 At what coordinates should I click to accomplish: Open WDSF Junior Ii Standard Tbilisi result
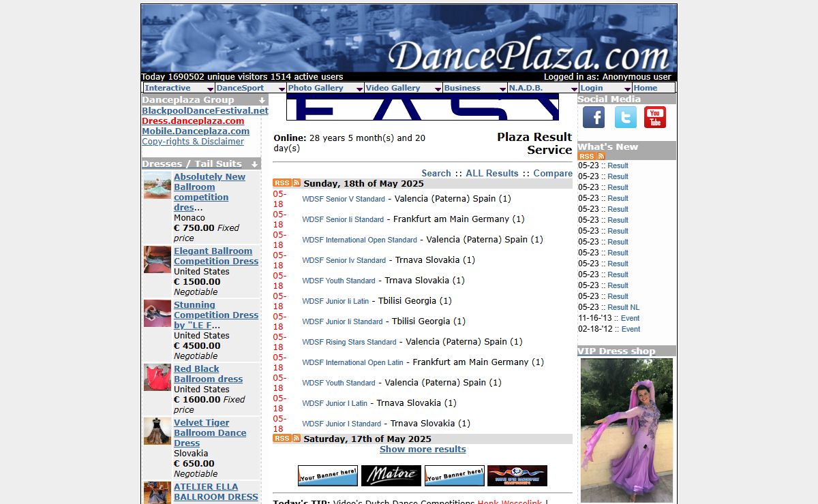coord(342,322)
